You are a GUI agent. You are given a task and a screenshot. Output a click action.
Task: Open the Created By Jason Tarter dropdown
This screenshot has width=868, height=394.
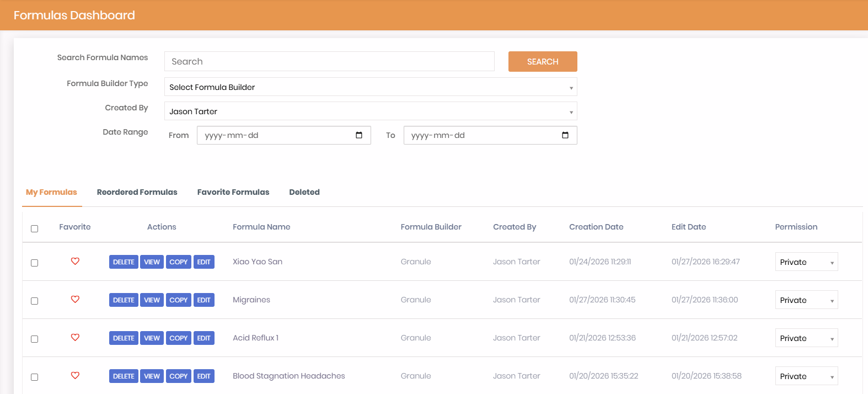point(371,111)
